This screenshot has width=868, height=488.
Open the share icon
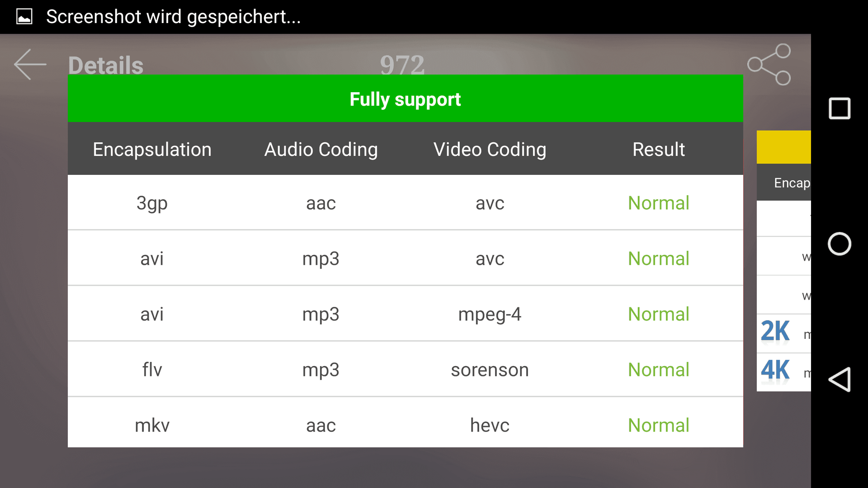click(x=769, y=64)
